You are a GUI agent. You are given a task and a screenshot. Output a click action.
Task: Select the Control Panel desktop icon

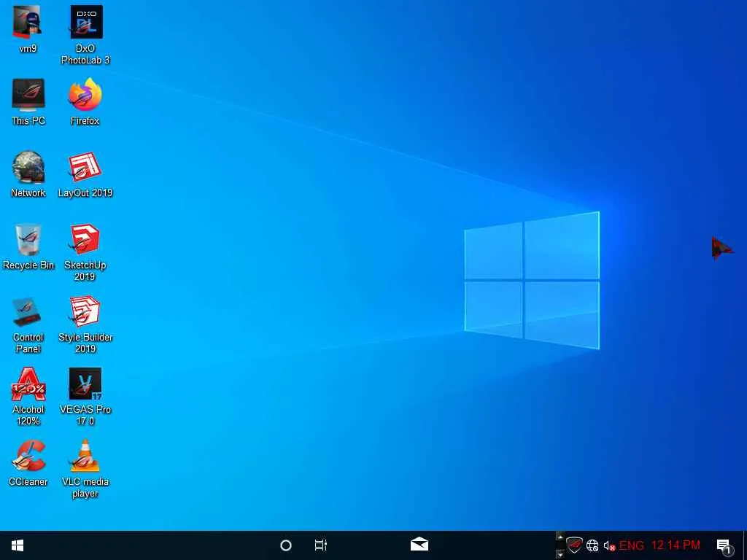pyautogui.click(x=28, y=324)
